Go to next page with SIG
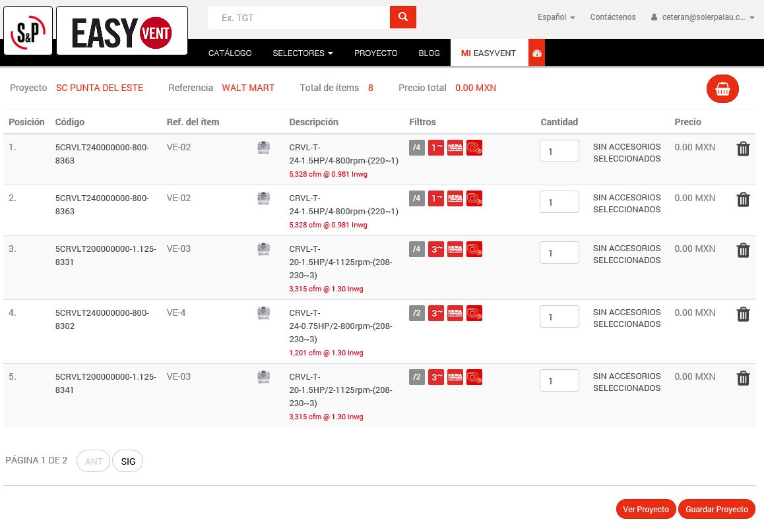 128,461
